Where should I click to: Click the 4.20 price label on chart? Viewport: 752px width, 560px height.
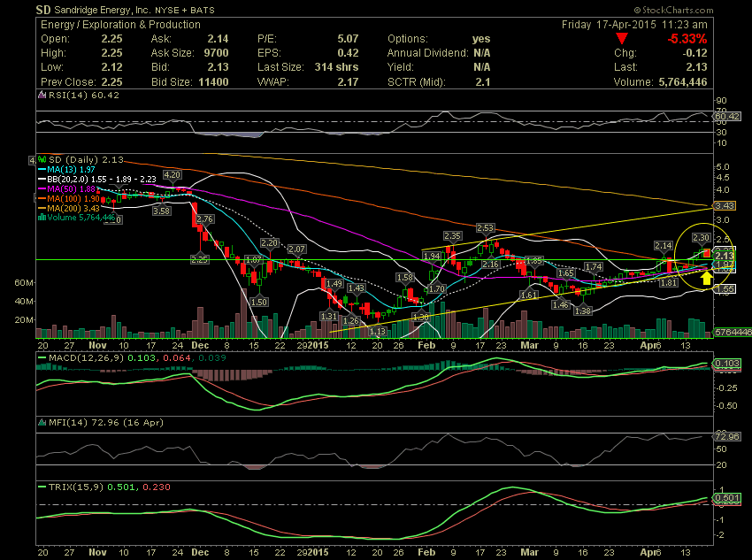[x=173, y=175]
